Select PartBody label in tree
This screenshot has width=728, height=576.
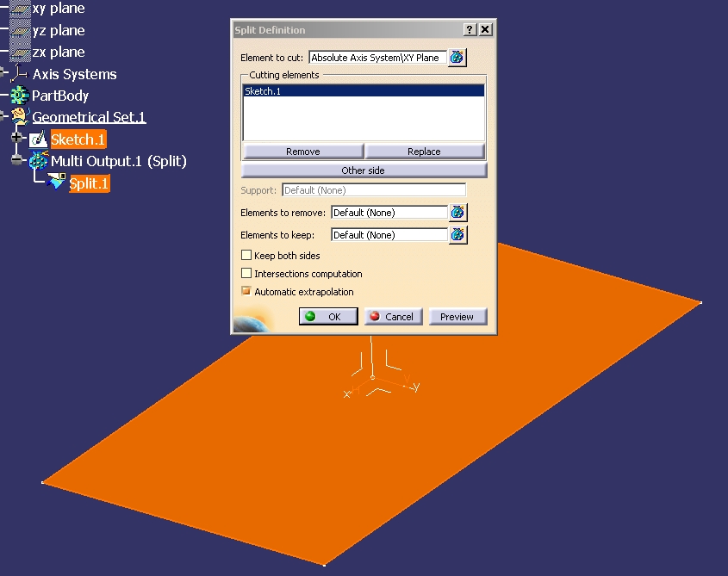(x=60, y=96)
